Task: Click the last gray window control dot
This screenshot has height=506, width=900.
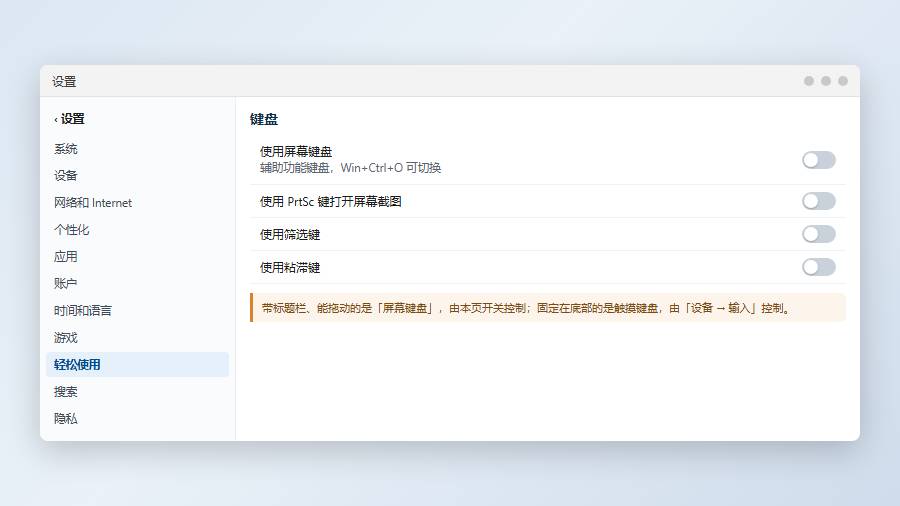Action: (x=843, y=81)
